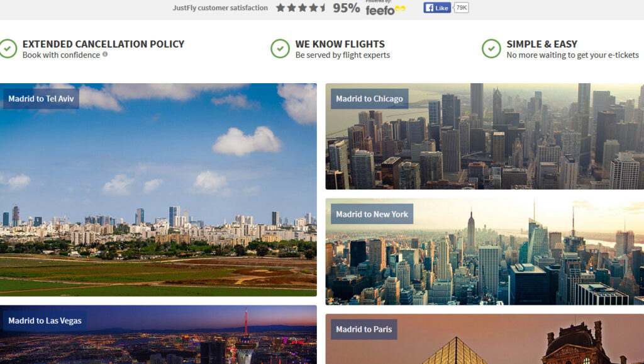Open the Madrid to Chicago label
Image resolution: width=644 pixels, height=364 pixels.
pyautogui.click(x=369, y=99)
